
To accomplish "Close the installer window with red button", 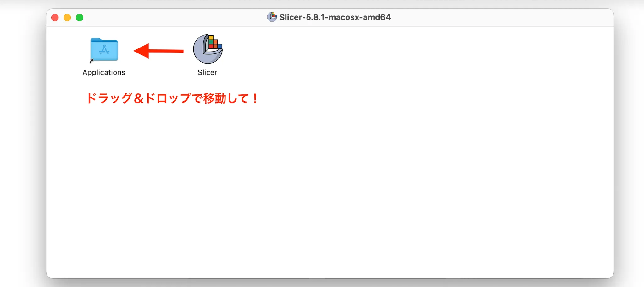I will pyautogui.click(x=55, y=18).
